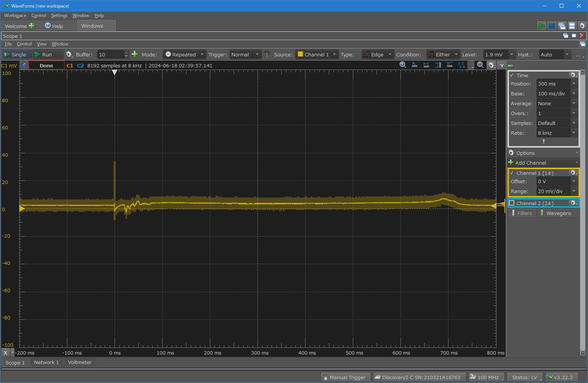Open Source dropdown showing Channel 1

click(316, 54)
